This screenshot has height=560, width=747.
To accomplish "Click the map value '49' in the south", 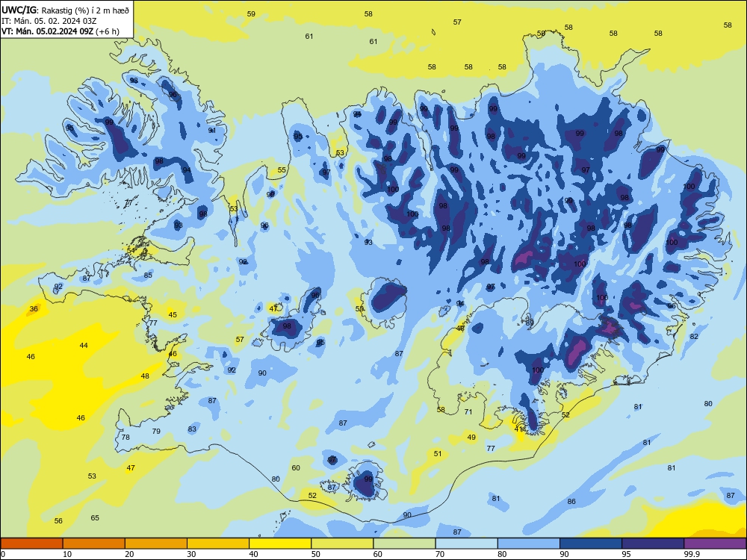I will pyautogui.click(x=471, y=437).
